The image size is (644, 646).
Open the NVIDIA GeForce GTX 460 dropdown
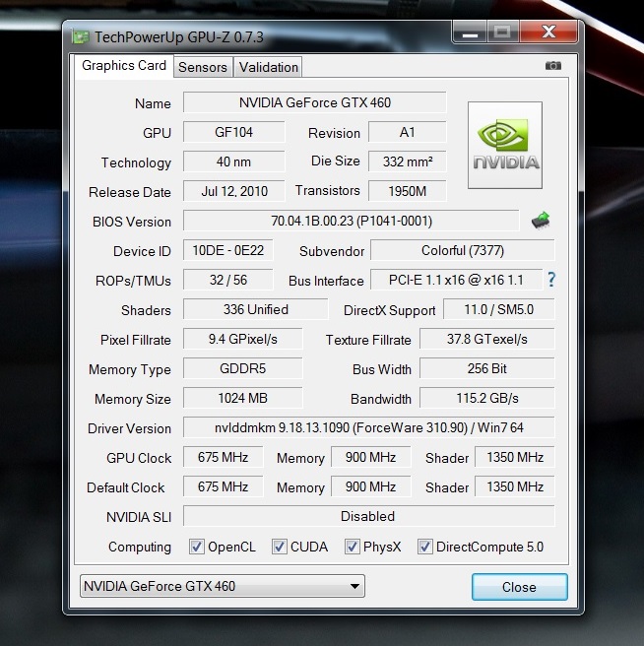(222, 587)
